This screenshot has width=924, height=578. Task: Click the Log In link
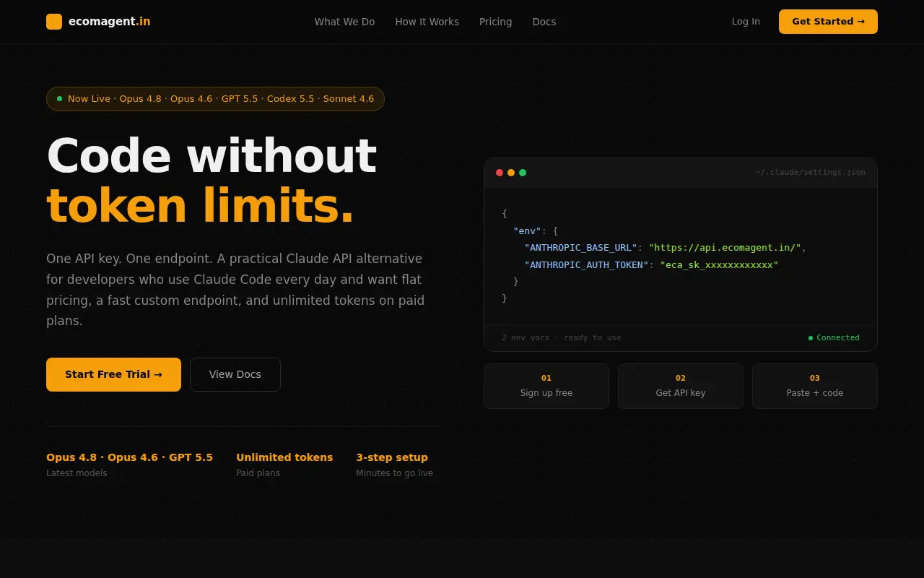746,22
